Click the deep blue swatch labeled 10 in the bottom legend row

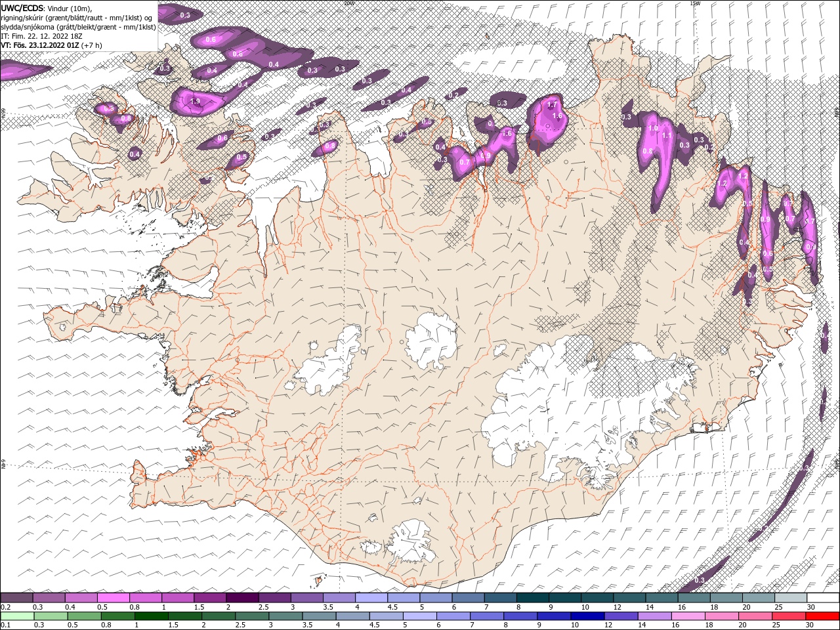pos(588,616)
